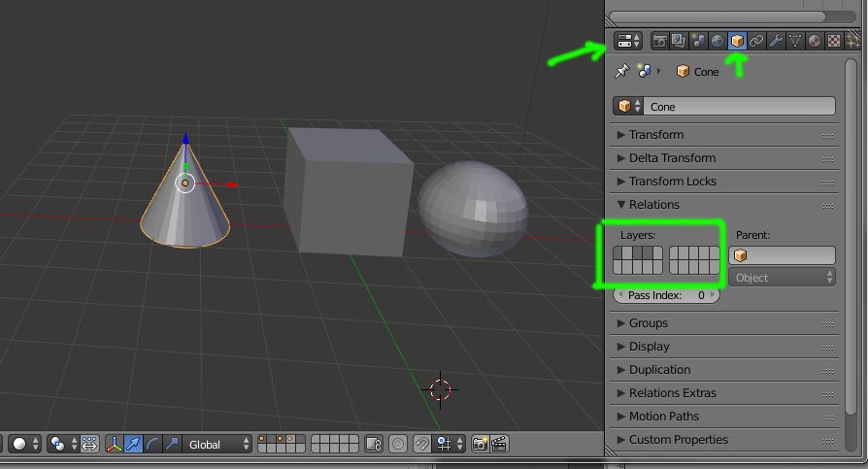Click the horizontal scrollbar above properties tabs

(x=718, y=17)
